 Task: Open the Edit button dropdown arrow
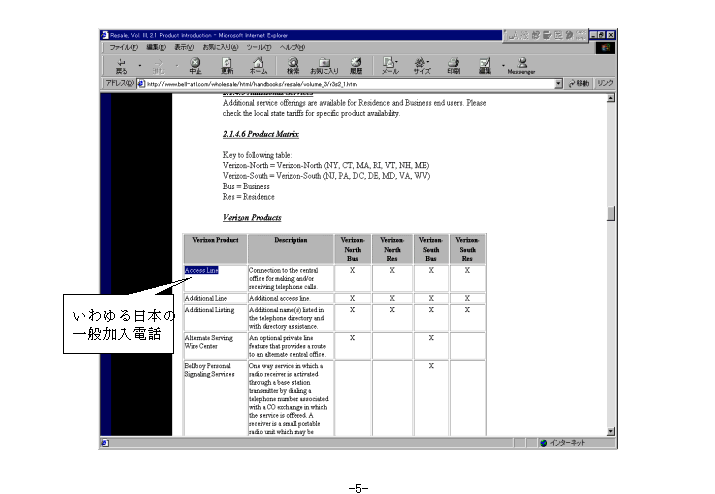[x=503, y=66]
